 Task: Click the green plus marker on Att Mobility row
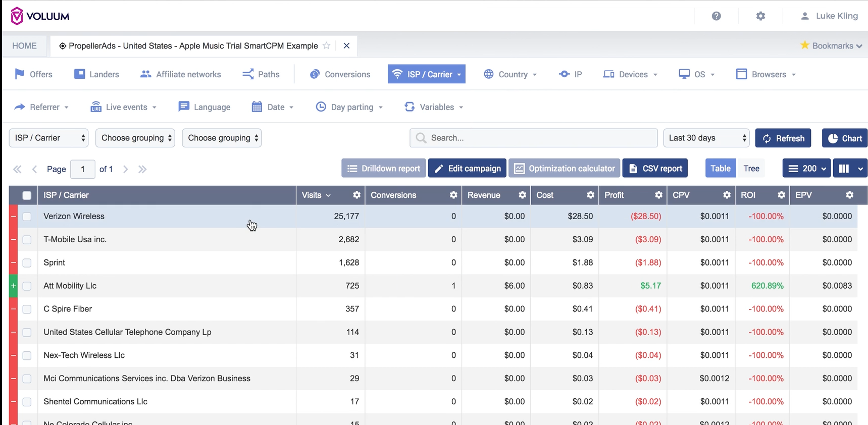pyautogui.click(x=14, y=286)
